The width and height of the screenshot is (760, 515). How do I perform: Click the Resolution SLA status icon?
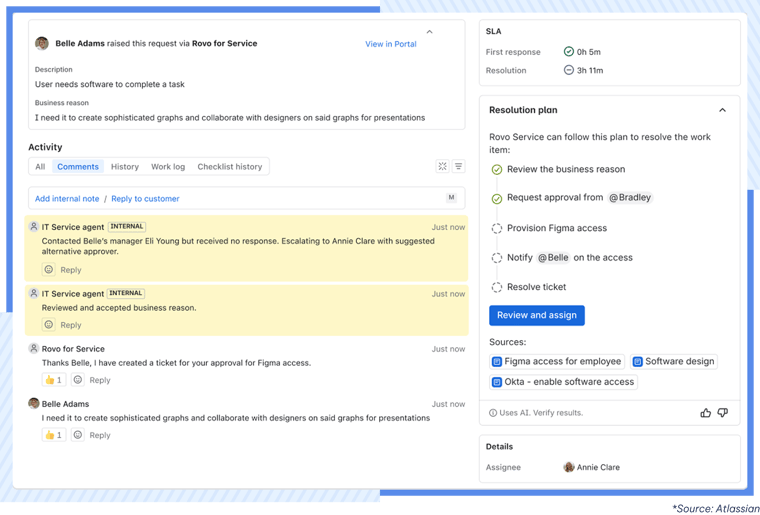coord(569,70)
